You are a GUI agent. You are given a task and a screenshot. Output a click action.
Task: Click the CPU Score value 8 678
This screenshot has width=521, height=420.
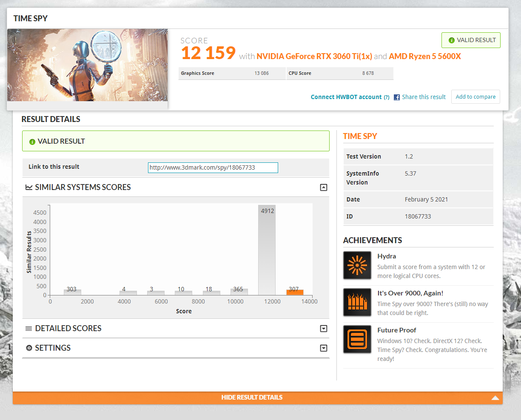(368, 73)
